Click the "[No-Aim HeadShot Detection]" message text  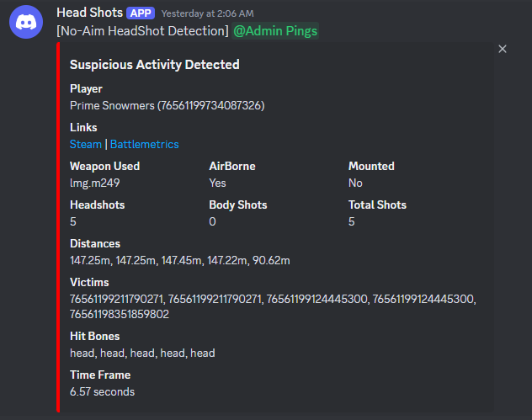pyautogui.click(x=142, y=31)
